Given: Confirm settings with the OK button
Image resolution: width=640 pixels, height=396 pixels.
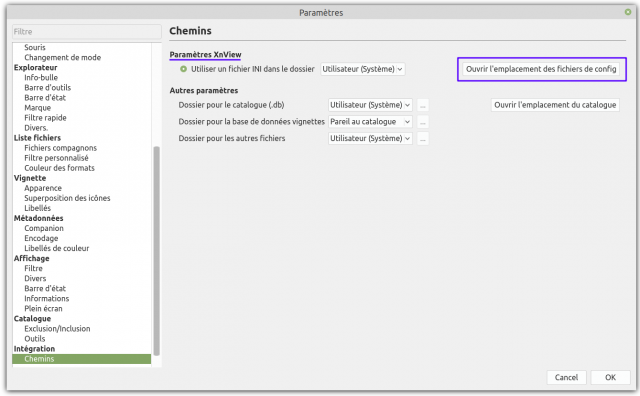Looking at the screenshot, I should pos(610,377).
